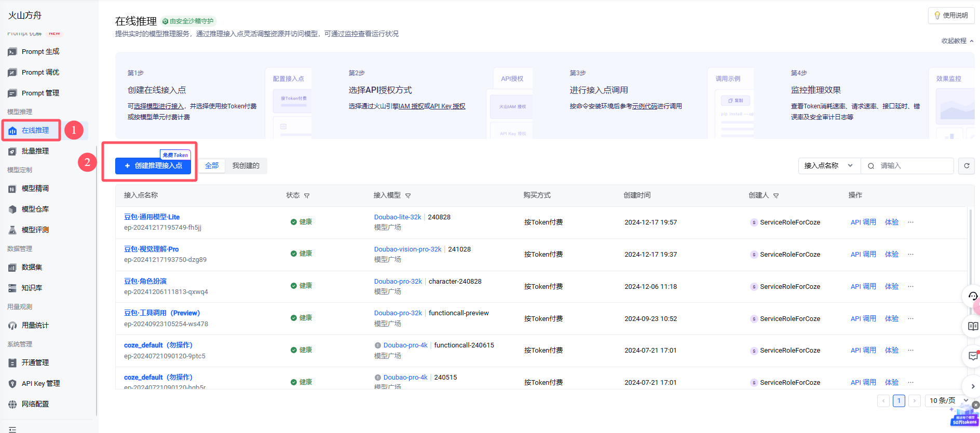Click the 使用说明 button

(951, 16)
